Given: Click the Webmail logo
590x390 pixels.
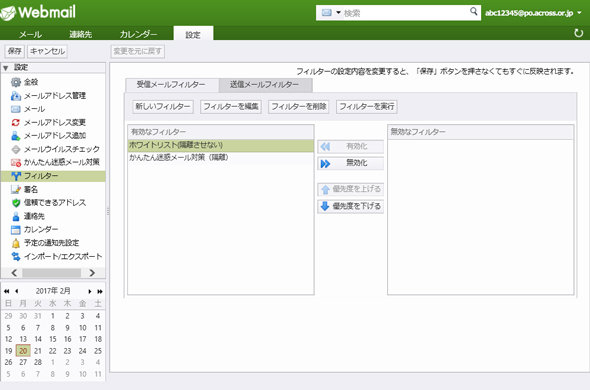Looking at the screenshot, I should (x=38, y=12).
